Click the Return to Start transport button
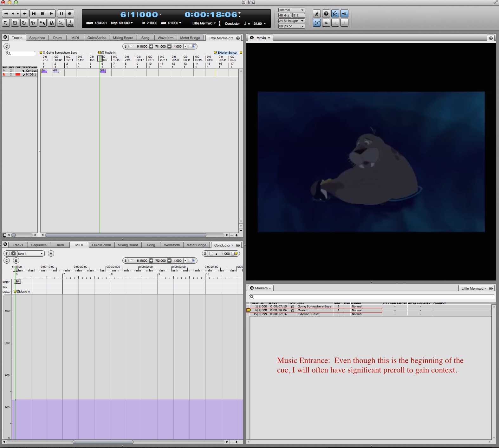The width and height of the screenshot is (499, 448). pos(34,14)
